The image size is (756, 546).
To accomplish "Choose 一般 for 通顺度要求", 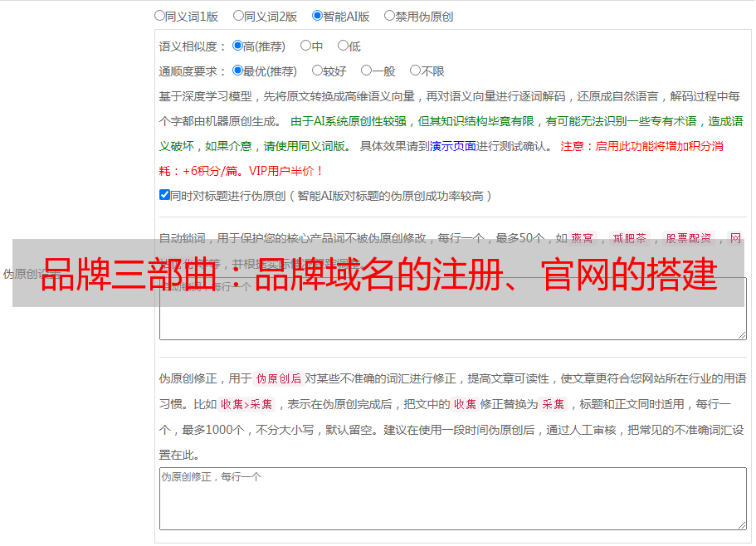I will 366,71.
